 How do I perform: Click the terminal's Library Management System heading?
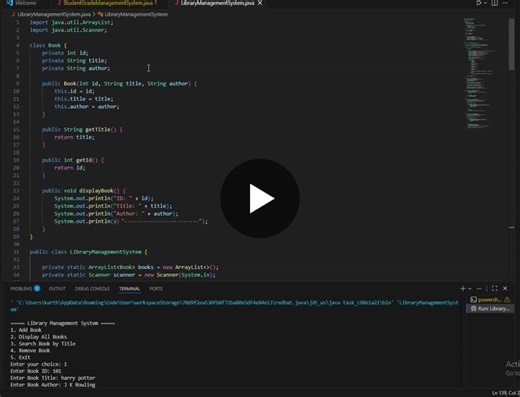pos(63,323)
